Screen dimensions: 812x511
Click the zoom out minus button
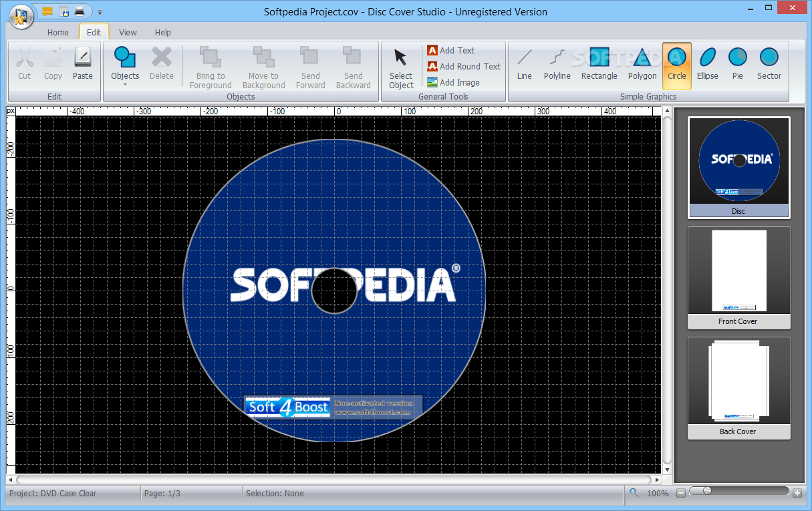click(681, 493)
